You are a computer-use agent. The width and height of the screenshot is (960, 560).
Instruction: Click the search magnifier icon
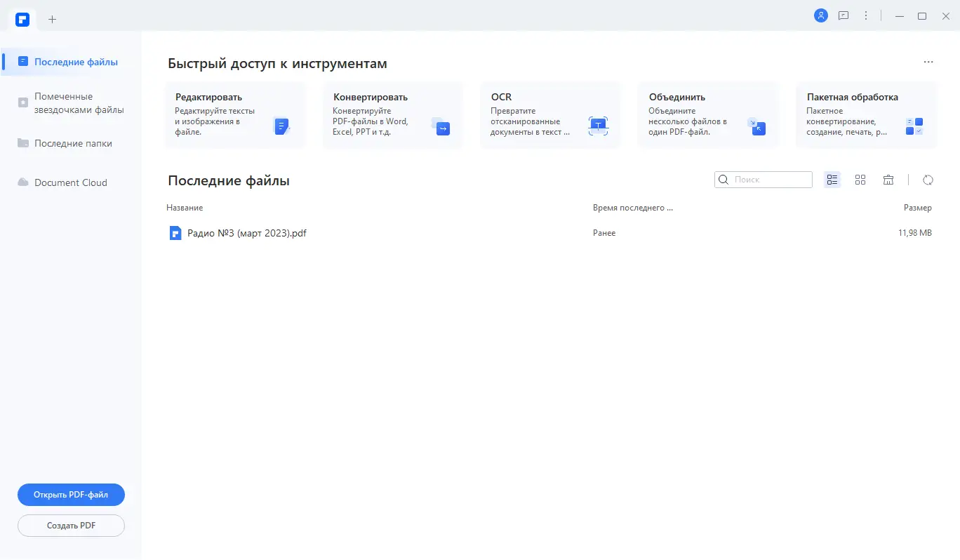(x=724, y=180)
